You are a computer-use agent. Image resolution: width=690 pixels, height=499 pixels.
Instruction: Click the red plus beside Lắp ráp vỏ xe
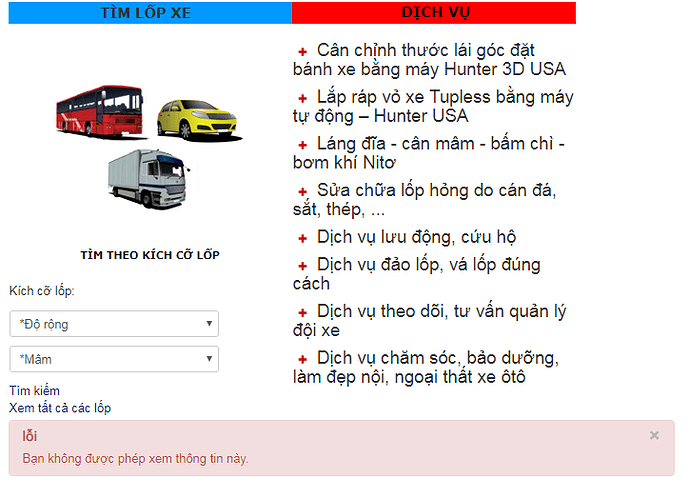point(302,99)
